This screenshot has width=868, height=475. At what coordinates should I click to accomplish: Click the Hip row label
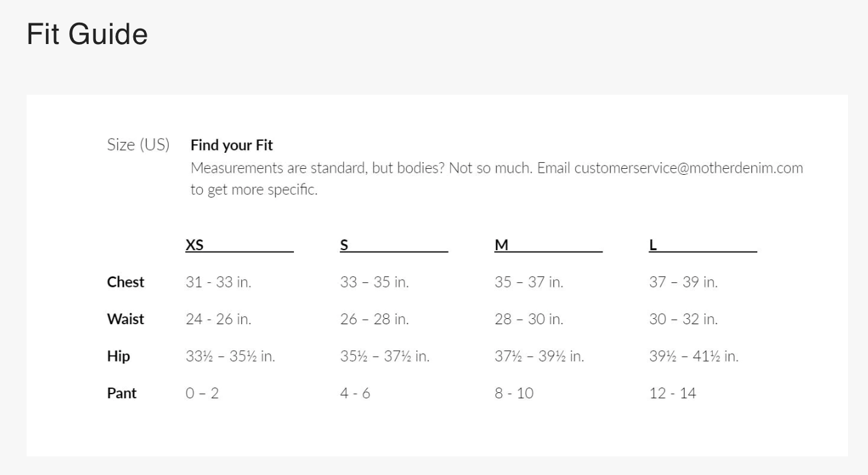point(119,356)
